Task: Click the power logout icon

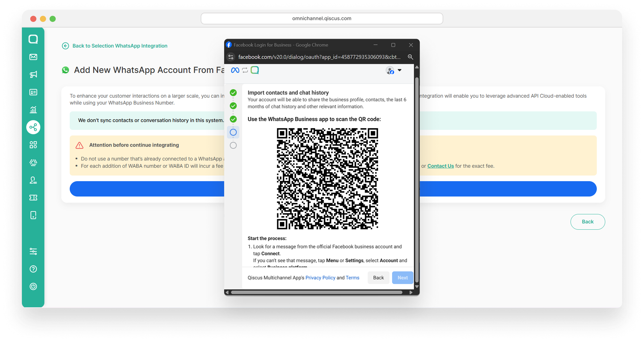Action: pos(33,287)
